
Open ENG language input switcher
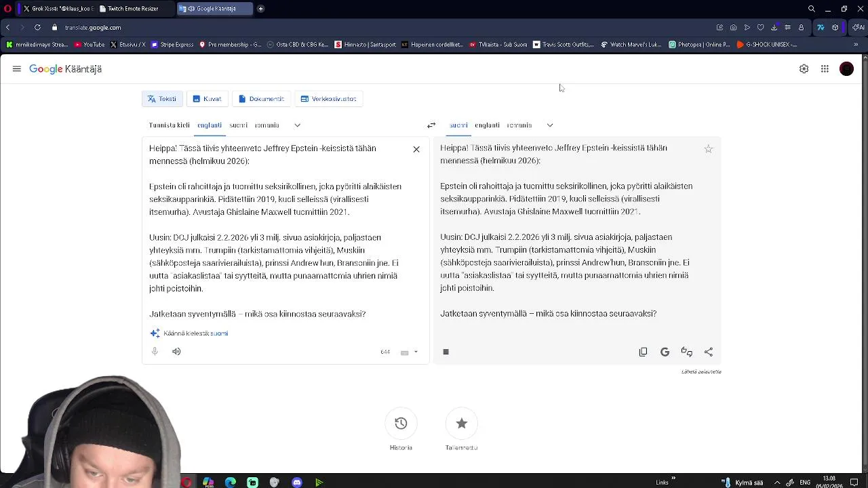click(x=805, y=483)
